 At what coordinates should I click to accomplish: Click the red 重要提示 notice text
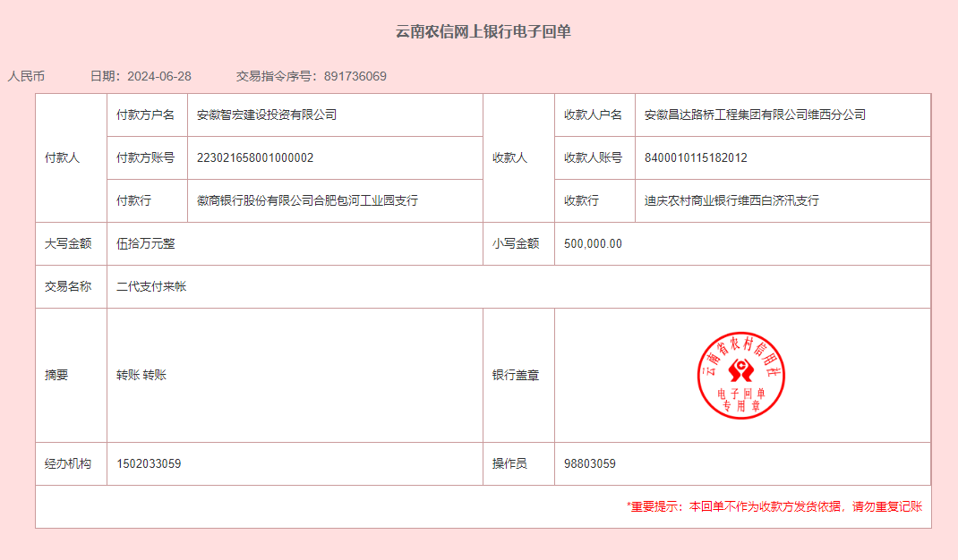[774, 506]
